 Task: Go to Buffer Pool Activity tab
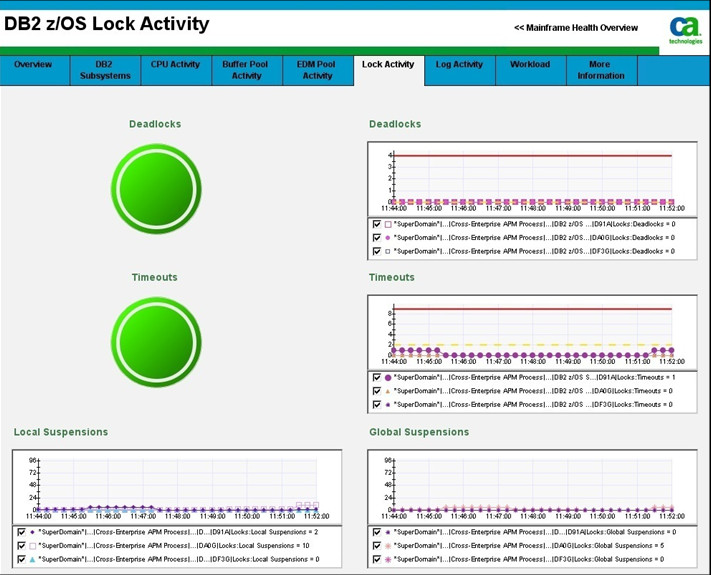(247, 70)
